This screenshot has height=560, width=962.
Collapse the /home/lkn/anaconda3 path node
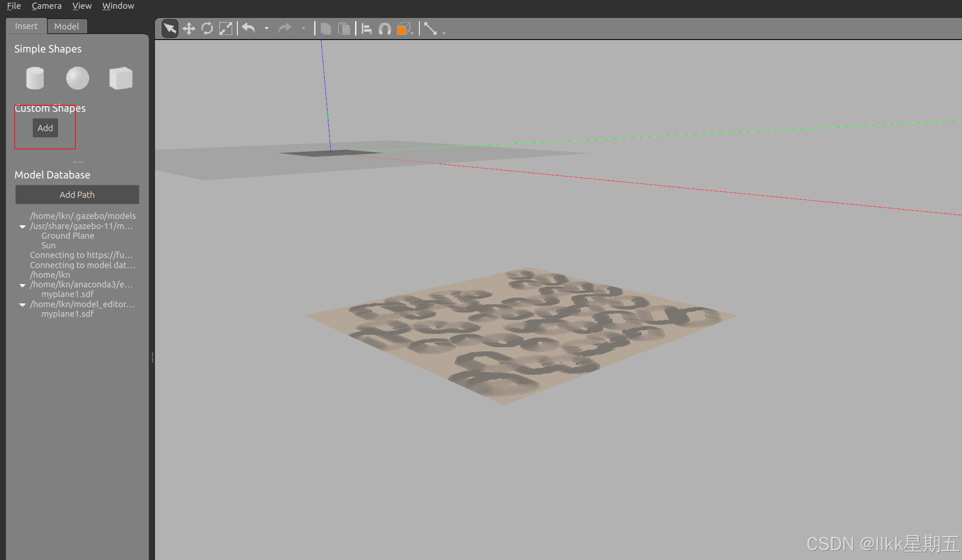point(22,285)
